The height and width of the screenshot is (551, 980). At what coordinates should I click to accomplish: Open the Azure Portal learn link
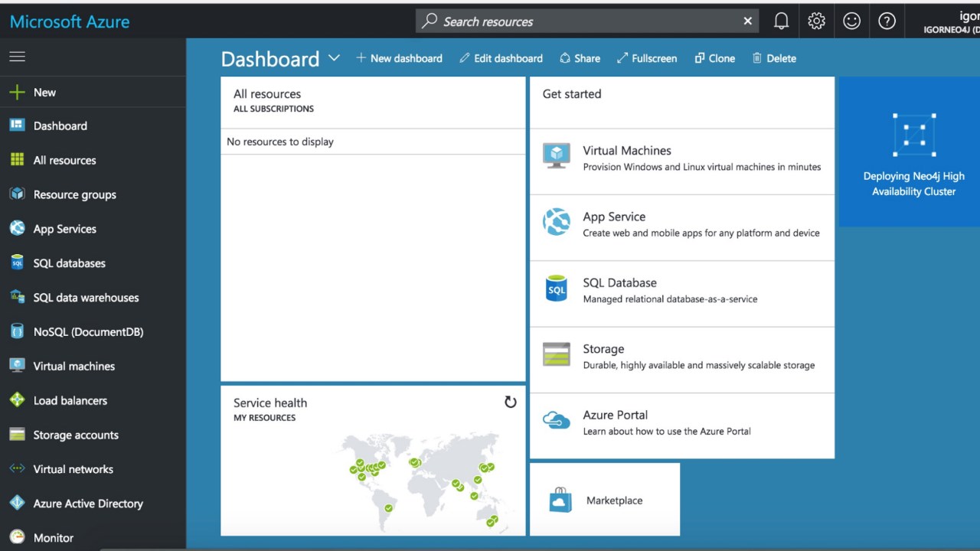click(x=681, y=425)
